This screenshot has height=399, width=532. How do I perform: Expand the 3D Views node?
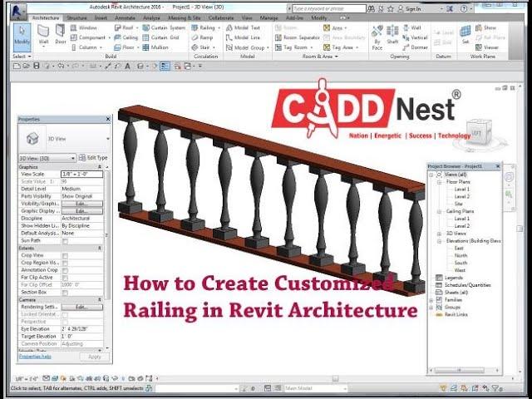439,234
